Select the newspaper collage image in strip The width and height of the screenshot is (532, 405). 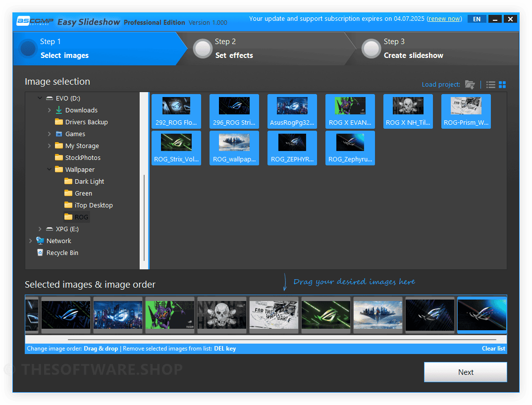274,315
